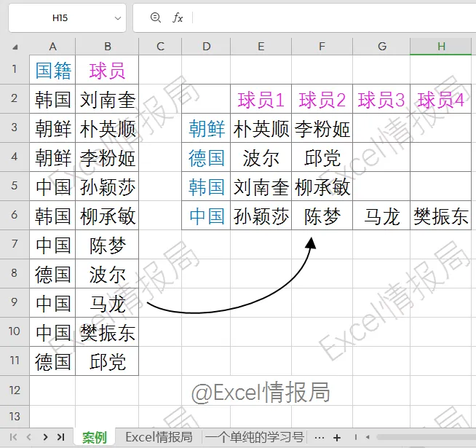Click cell B11 containing 邱党
Image resolution: width=476 pixels, height=448 pixels.
(x=107, y=361)
